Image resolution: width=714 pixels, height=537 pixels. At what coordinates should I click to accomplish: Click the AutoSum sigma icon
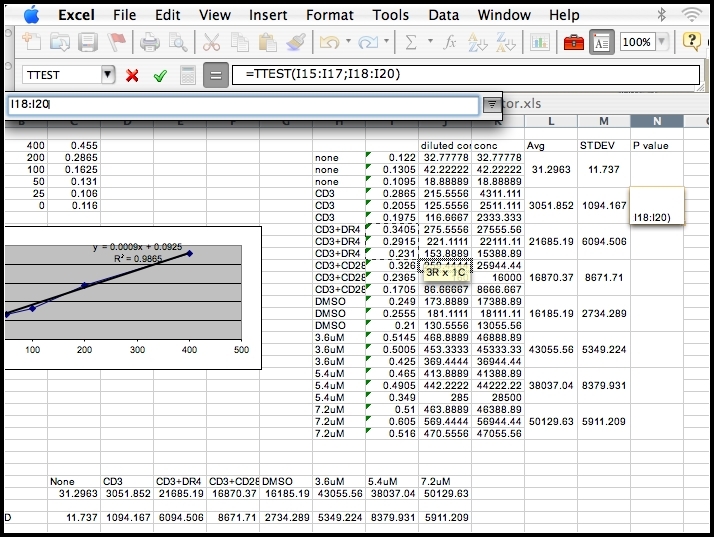(412, 42)
